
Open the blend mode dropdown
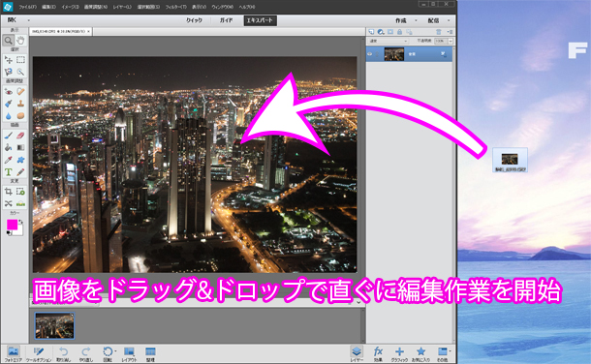pyautogui.click(x=388, y=41)
